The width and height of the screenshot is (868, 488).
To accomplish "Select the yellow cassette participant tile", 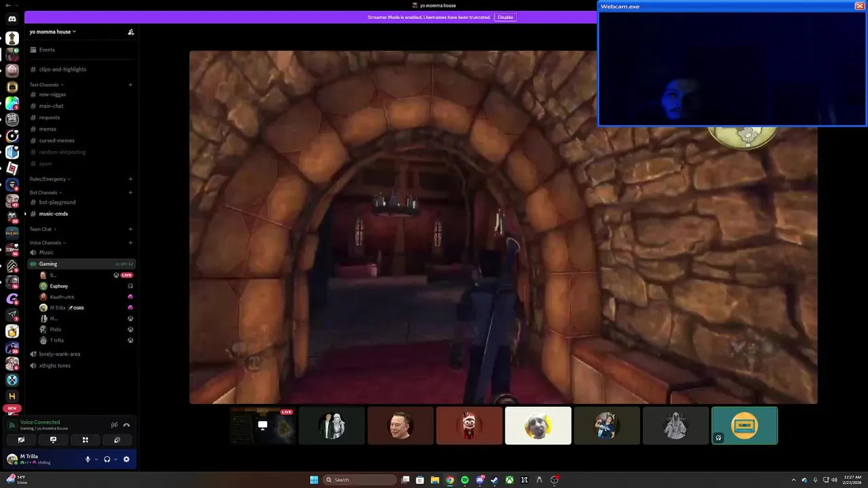I will coord(745,426).
